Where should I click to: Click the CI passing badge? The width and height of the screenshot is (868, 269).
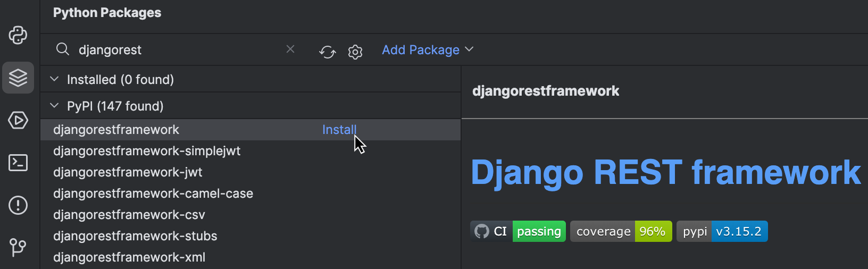coord(518,231)
